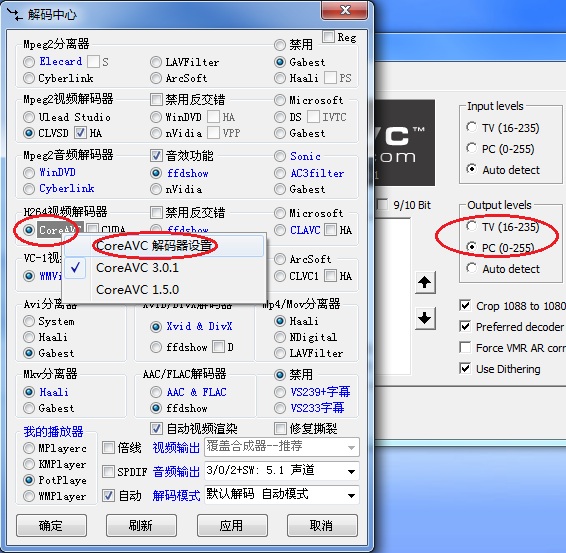Click the up arrow button in CoreAVC window

point(425,282)
